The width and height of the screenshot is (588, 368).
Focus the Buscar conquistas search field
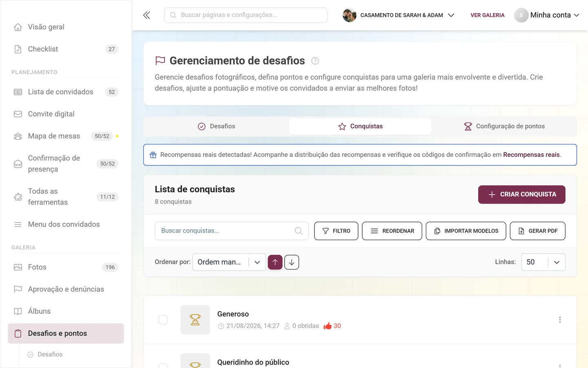coord(232,231)
